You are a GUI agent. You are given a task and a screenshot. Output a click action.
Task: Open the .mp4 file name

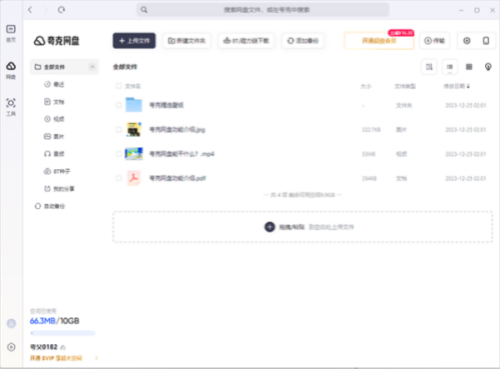182,154
